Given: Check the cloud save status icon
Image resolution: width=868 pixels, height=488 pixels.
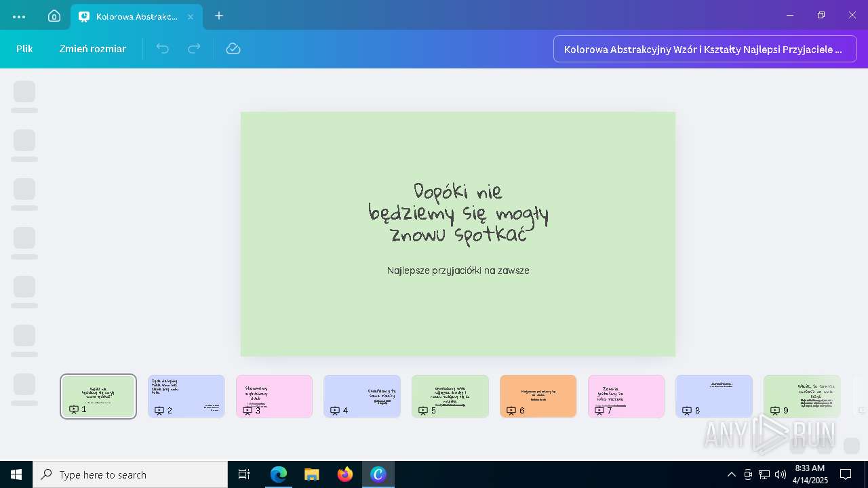Looking at the screenshot, I should pos(233,48).
